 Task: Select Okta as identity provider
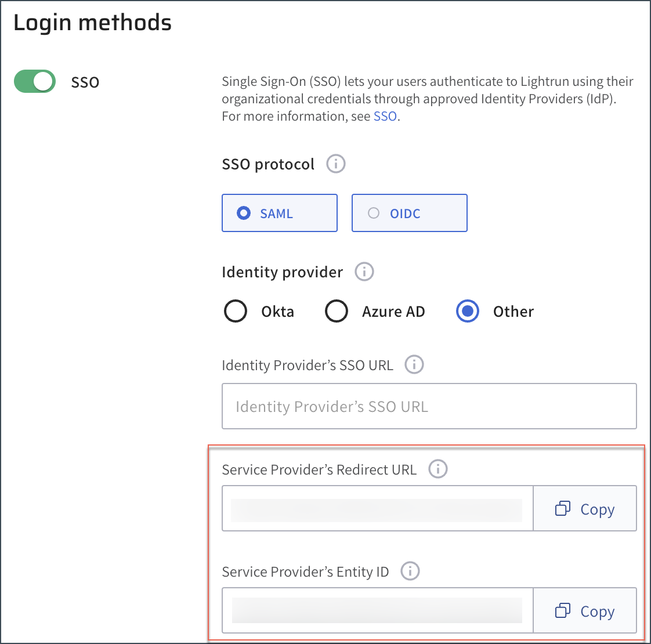coord(236,312)
